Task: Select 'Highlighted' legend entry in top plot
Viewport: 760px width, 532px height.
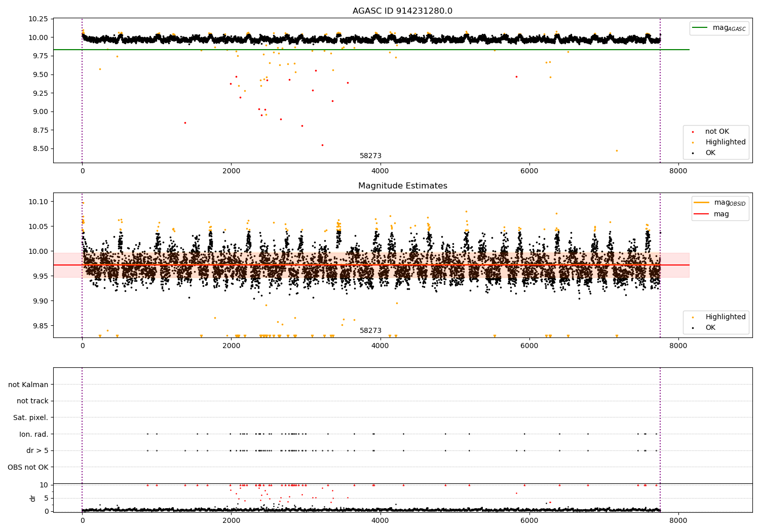Action: pos(726,142)
